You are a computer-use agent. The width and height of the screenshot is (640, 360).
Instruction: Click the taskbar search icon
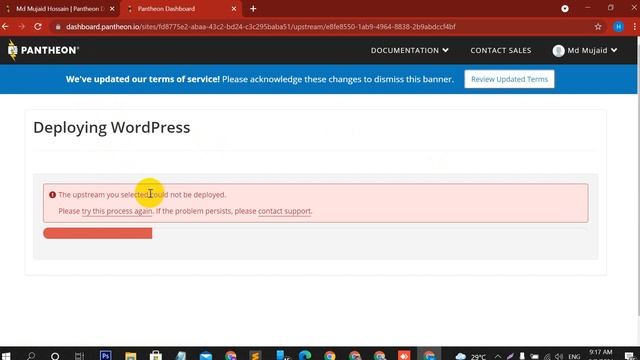tap(31, 356)
